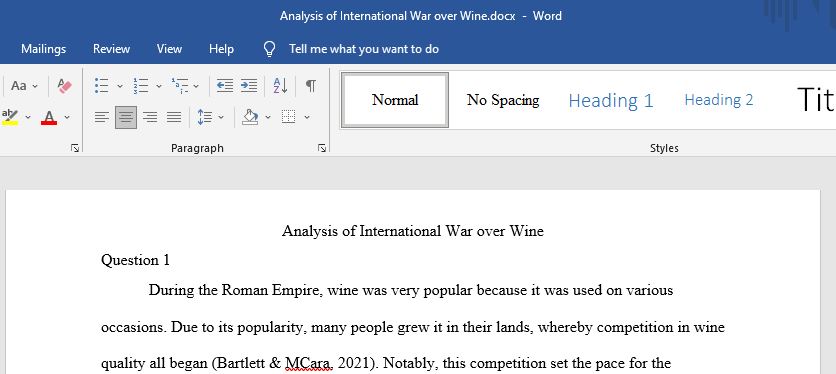Click the Tell Me lightbulb icon
This screenshot has height=374, width=836.
[x=270, y=50]
